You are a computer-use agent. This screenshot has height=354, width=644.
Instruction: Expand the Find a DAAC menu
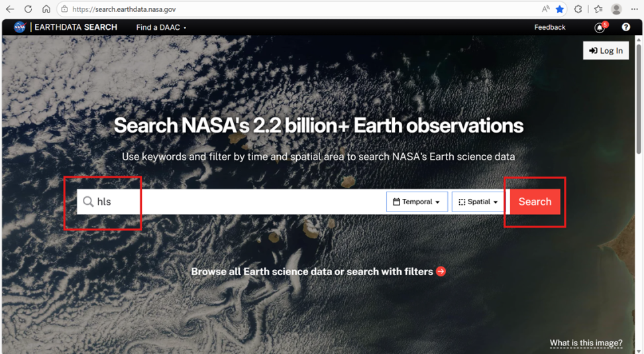161,28
